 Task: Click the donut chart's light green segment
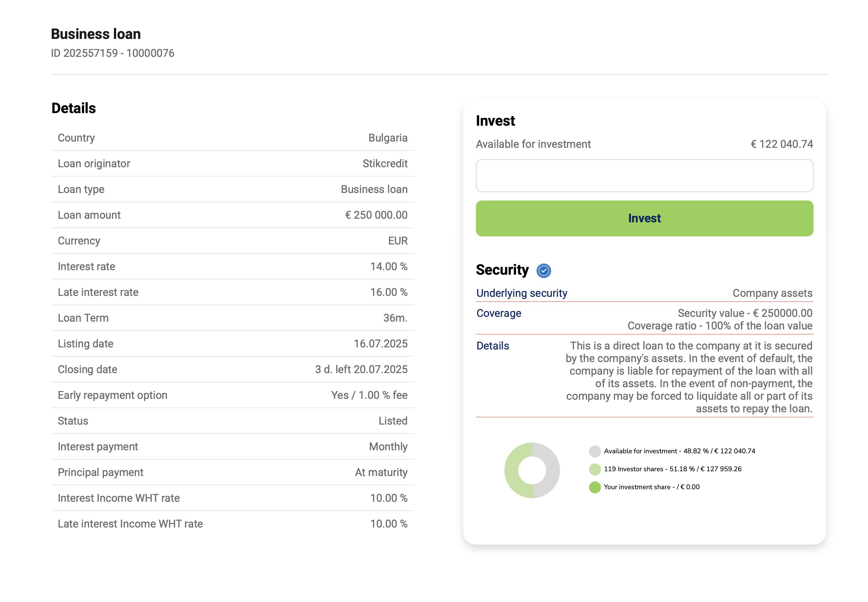point(512,470)
